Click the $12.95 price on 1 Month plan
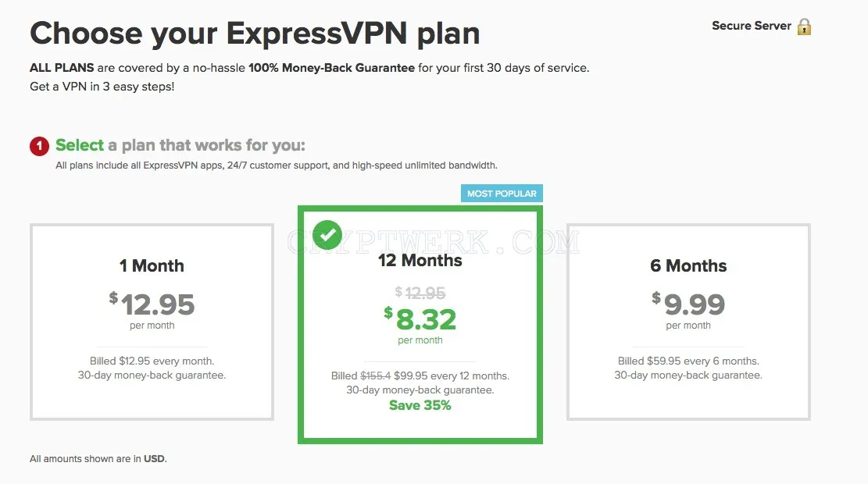 pyautogui.click(x=152, y=304)
